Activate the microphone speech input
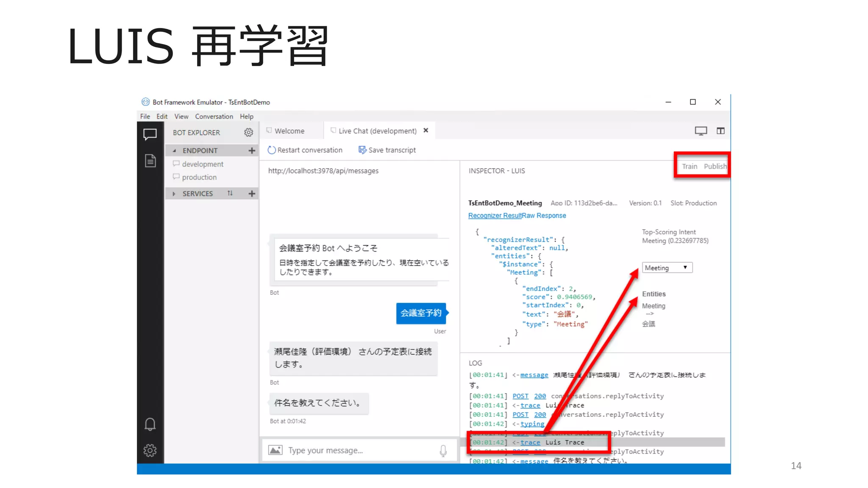868x488 pixels. point(443,451)
